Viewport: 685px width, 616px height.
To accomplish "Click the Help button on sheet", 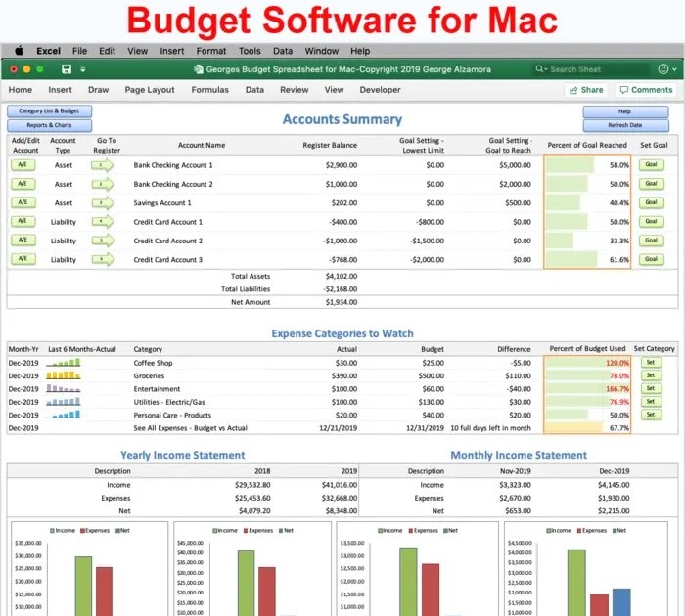I will coord(625,111).
